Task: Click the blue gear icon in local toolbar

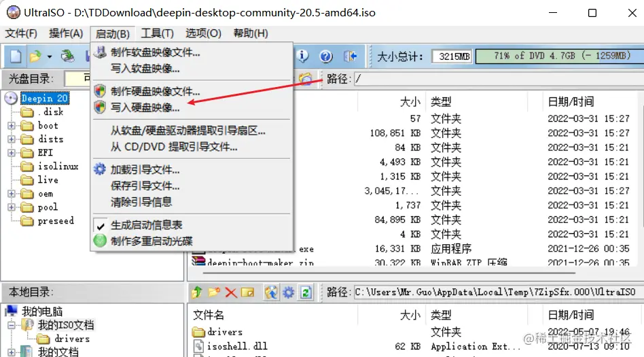Action: pos(288,292)
